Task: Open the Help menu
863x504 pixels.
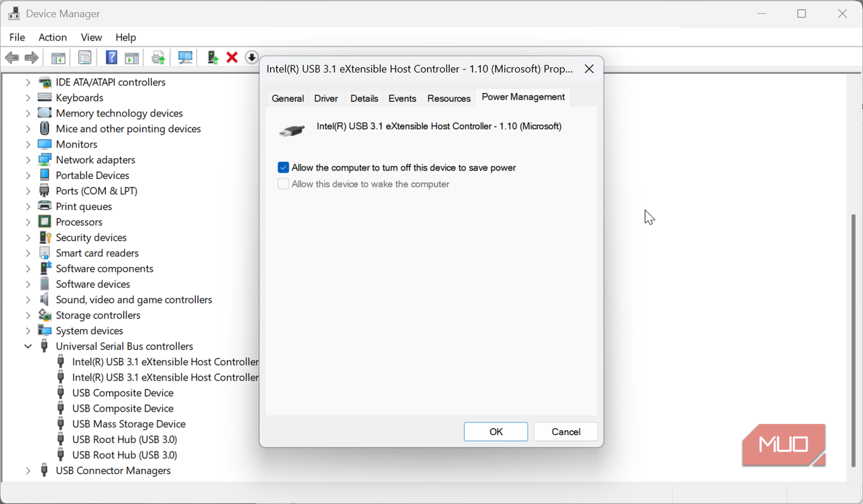Action: coord(126,37)
